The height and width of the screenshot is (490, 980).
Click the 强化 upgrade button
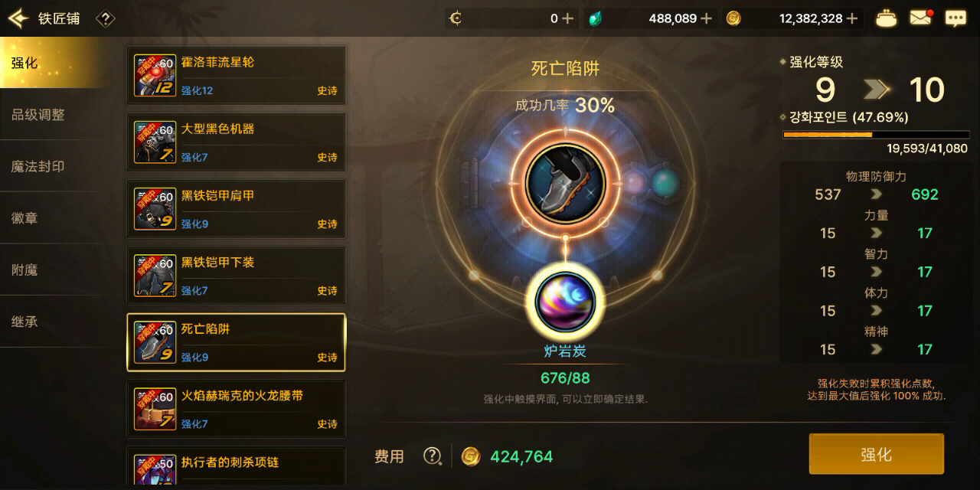click(x=877, y=455)
